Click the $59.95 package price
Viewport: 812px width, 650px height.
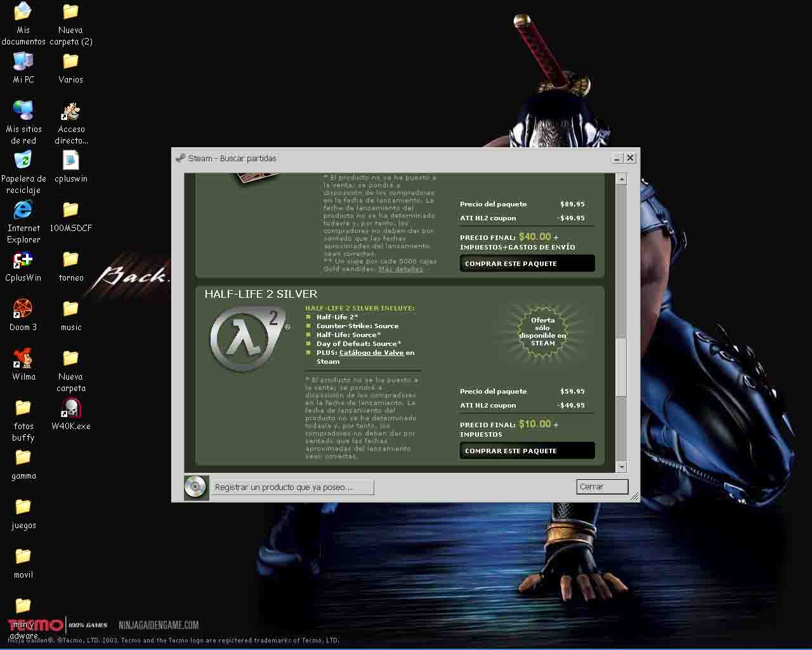[572, 392]
